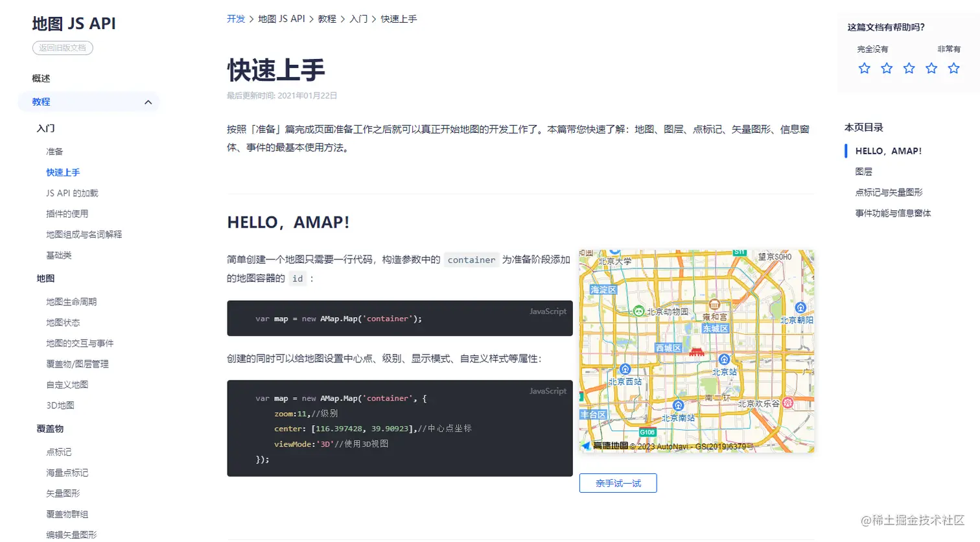Viewport: 980px width, 542px height.
Task: Click the Tiananmen red icon on map
Action: [x=696, y=352]
